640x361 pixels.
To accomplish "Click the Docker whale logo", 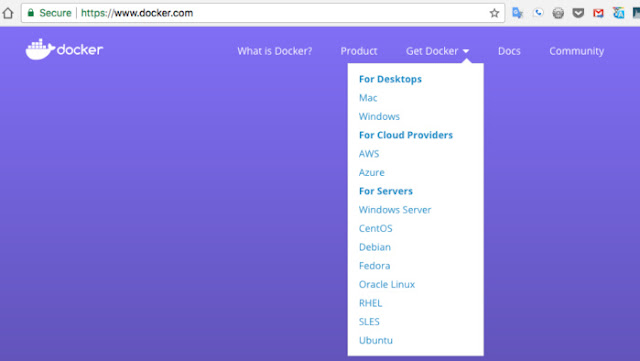I will [64, 49].
